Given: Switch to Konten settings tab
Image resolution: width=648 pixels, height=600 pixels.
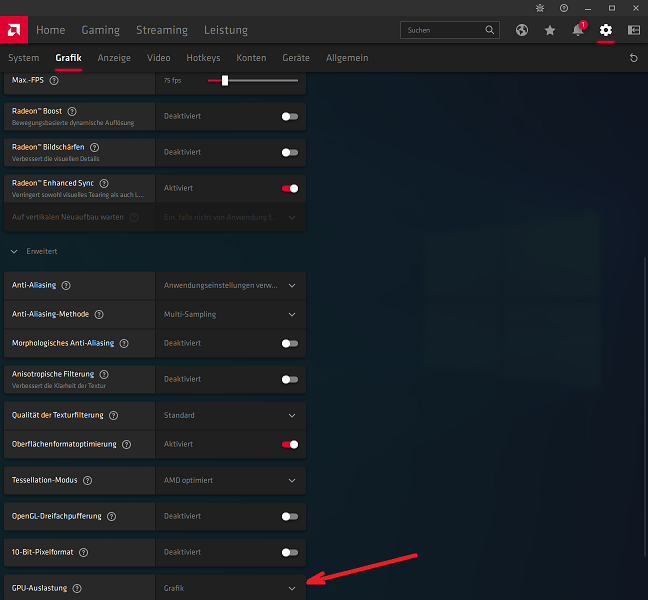Looking at the screenshot, I should point(251,58).
